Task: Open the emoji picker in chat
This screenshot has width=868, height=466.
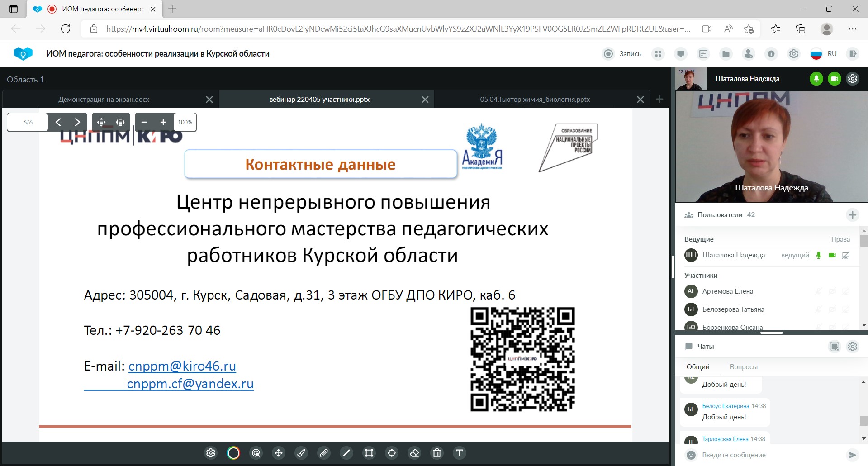Action: pyautogui.click(x=691, y=455)
